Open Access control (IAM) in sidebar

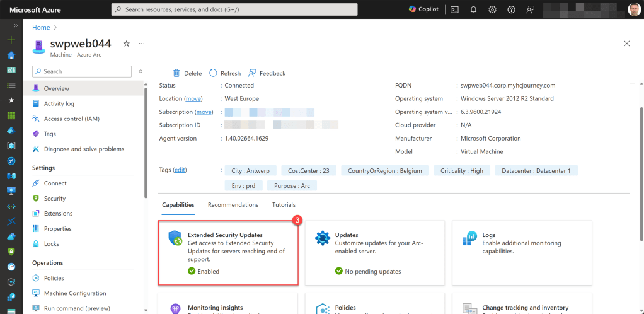71,119
